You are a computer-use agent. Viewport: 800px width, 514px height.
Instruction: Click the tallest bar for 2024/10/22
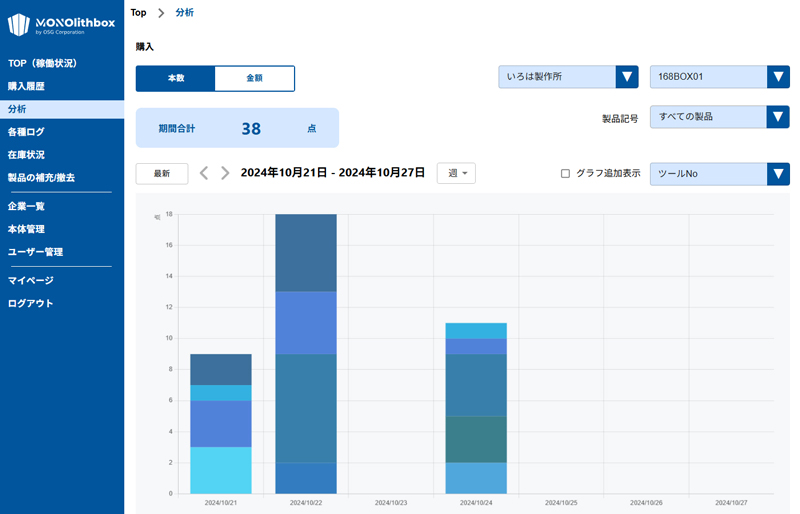(305, 353)
